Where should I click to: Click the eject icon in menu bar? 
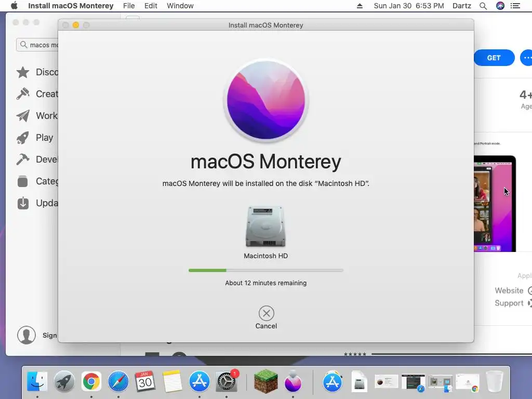click(x=360, y=6)
